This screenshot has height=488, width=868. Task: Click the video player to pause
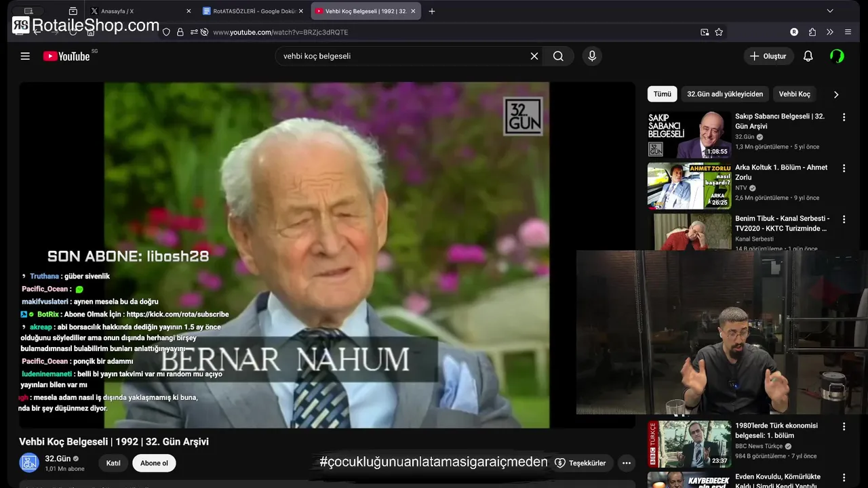(x=326, y=255)
